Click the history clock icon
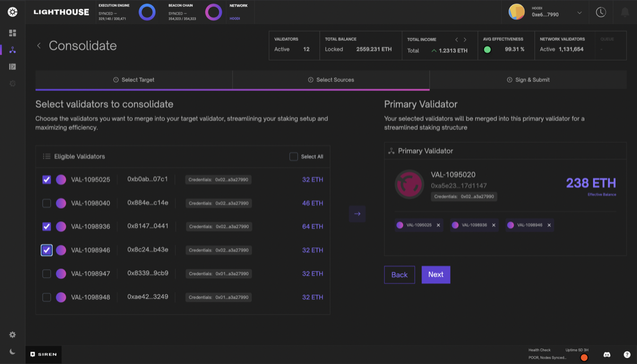Viewport: 637px width, 364px height. tap(601, 12)
